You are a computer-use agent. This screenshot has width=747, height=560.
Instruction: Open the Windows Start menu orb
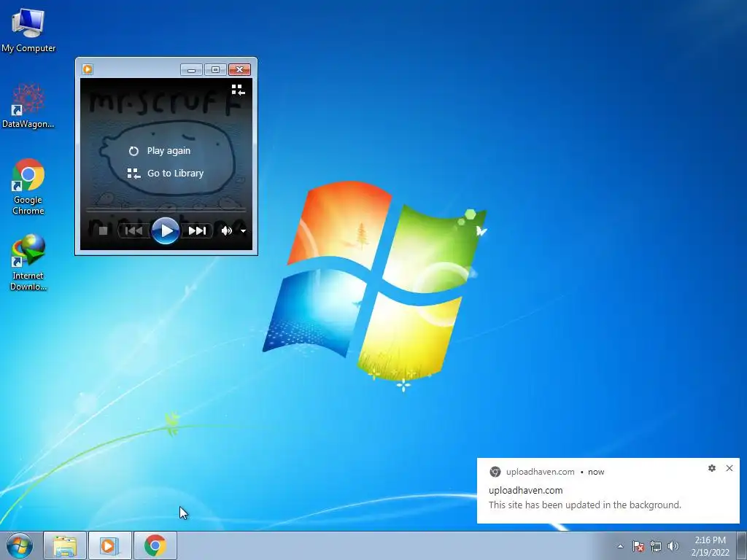point(20,545)
